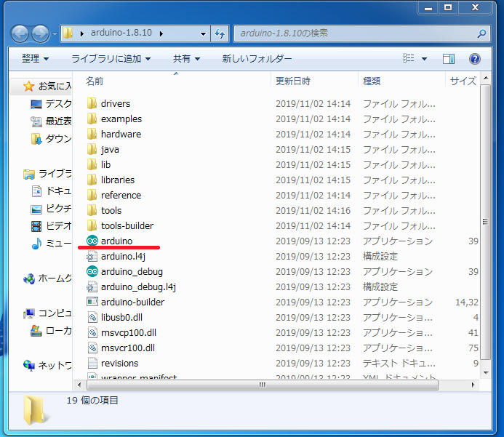This screenshot has height=437, width=504.
Task: Open ミュージック library in navigation pane
Action: [x=51, y=244]
